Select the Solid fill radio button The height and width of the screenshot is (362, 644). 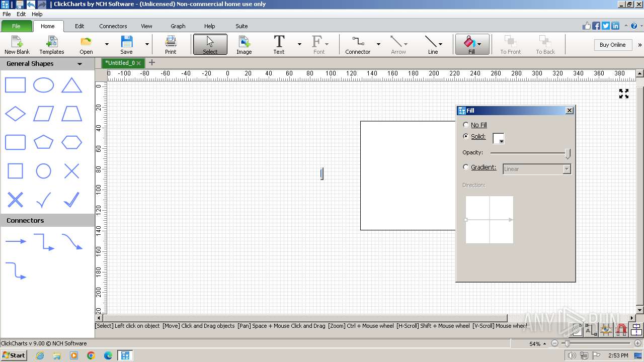click(465, 136)
